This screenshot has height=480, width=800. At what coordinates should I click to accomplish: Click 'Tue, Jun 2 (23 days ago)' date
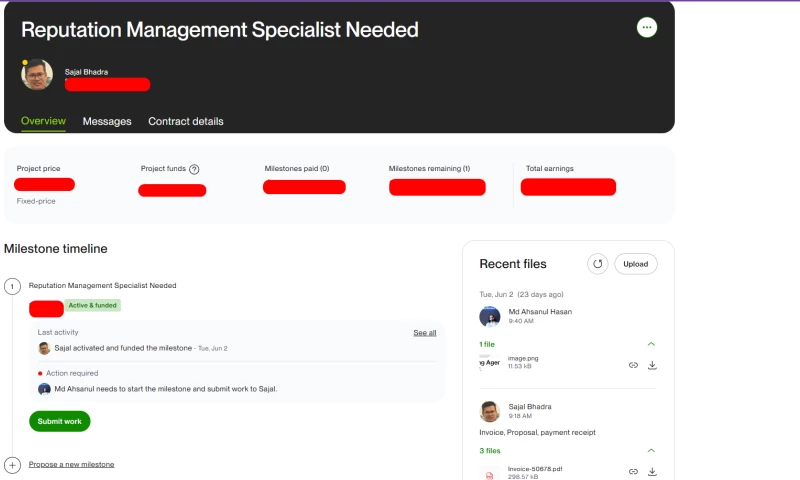pyautogui.click(x=521, y=294)
